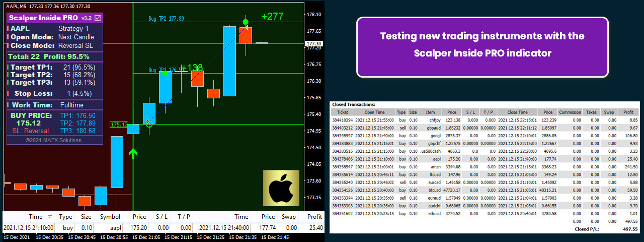Click the '+277' profit label on chart
This screenshot has height=242, width=644.
pyautogui.click(x=273, y=17)
